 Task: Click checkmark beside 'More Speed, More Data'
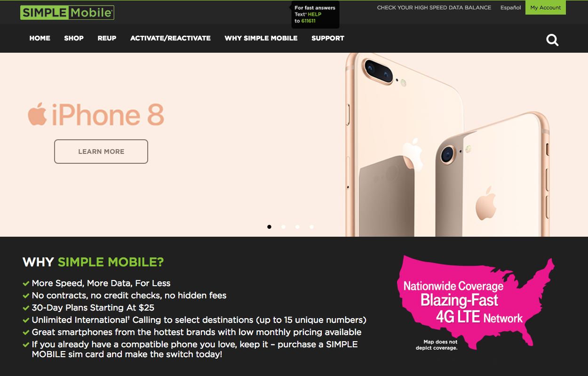(26, 283)
